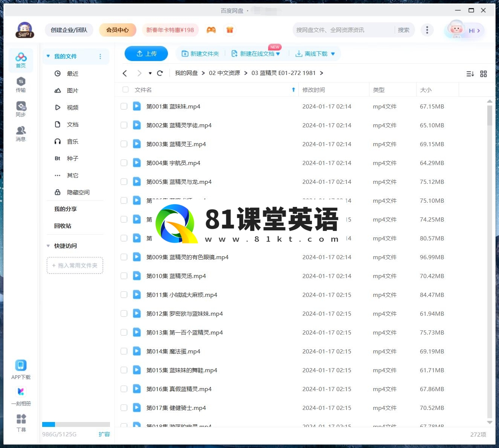
Task: Expand the 离线下载 dropdown
Action: [333, 54]
